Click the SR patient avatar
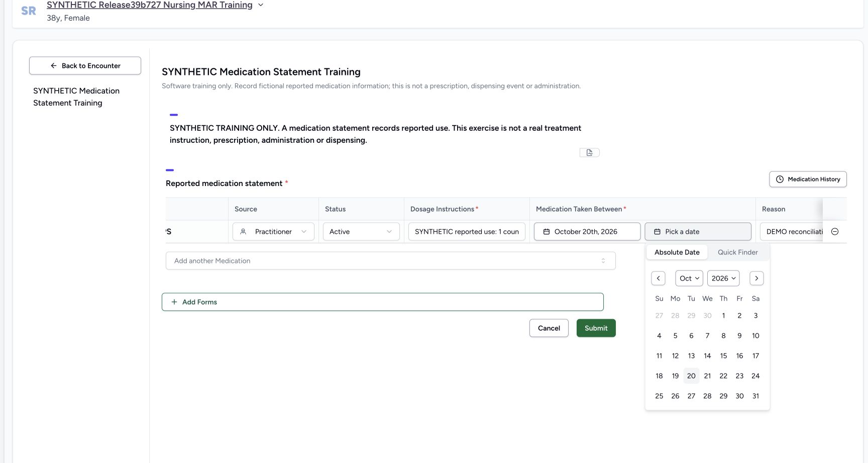This screenshot has height=463, width=868. (x=29, y=11)
